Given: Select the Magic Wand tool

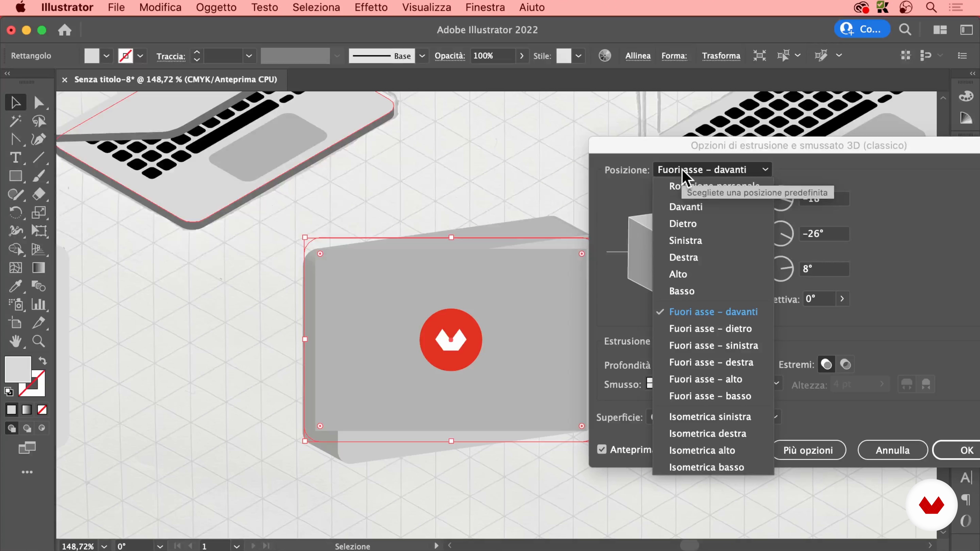Looking at the screenshot, I should point(15,121).
